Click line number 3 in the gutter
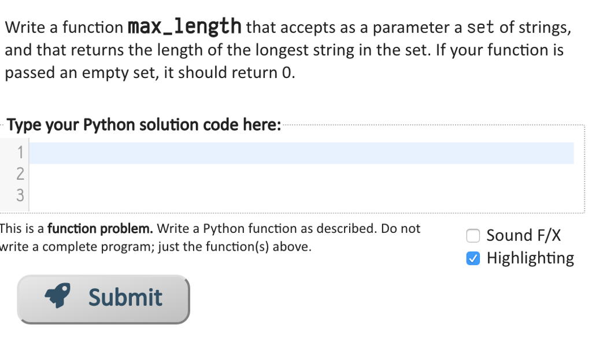The image size is (592, 364). coord(21,196)
